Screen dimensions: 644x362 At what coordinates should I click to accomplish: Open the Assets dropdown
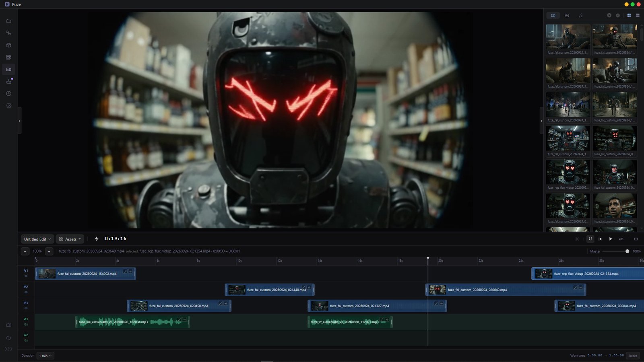[70, 239]
